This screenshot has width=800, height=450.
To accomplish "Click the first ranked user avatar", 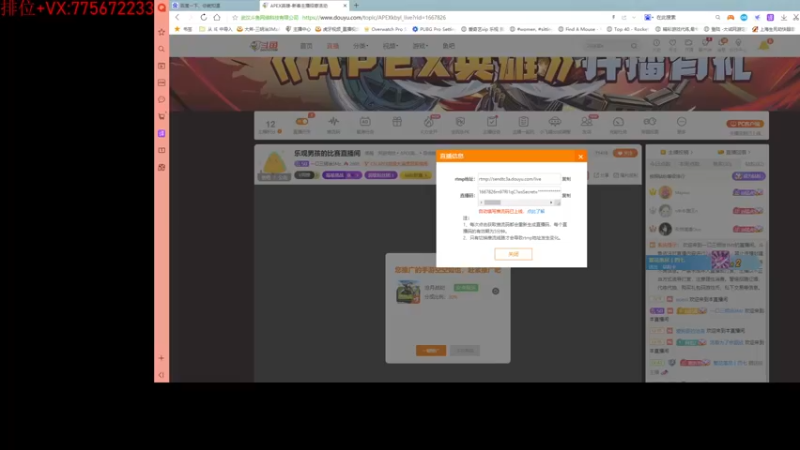I will 665,192.
